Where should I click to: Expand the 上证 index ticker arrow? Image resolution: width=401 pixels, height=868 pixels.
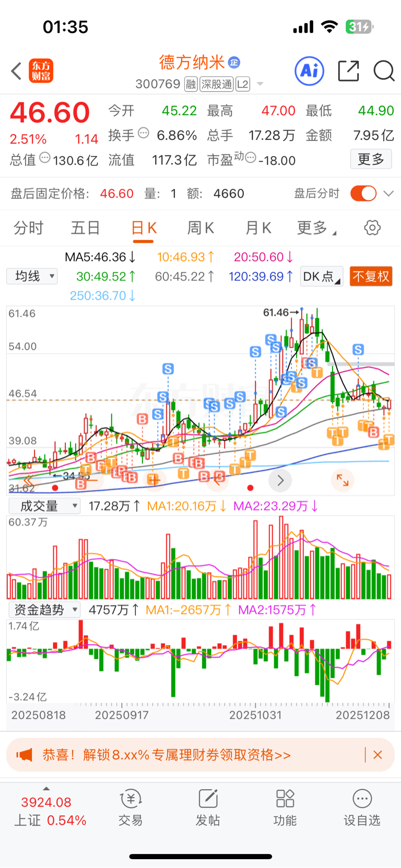pyautogui.click(x=46, y=789)
